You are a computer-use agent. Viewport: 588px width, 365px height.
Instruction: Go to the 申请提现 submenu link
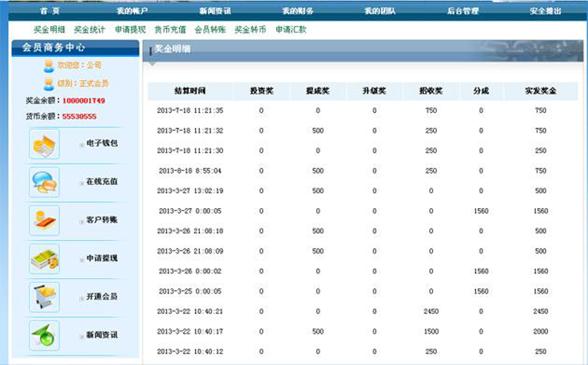[x=130, y=30]
